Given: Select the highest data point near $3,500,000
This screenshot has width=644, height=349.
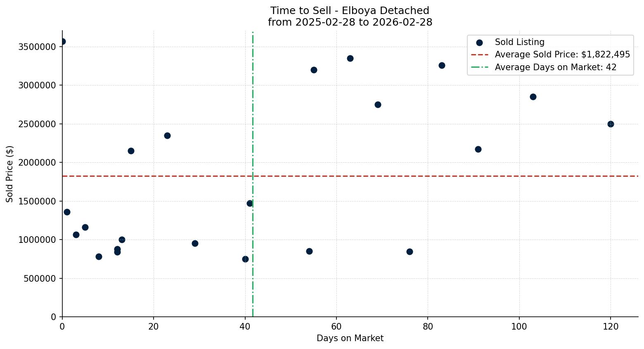Looking at the screenshot, I should [x=62, y=41].
